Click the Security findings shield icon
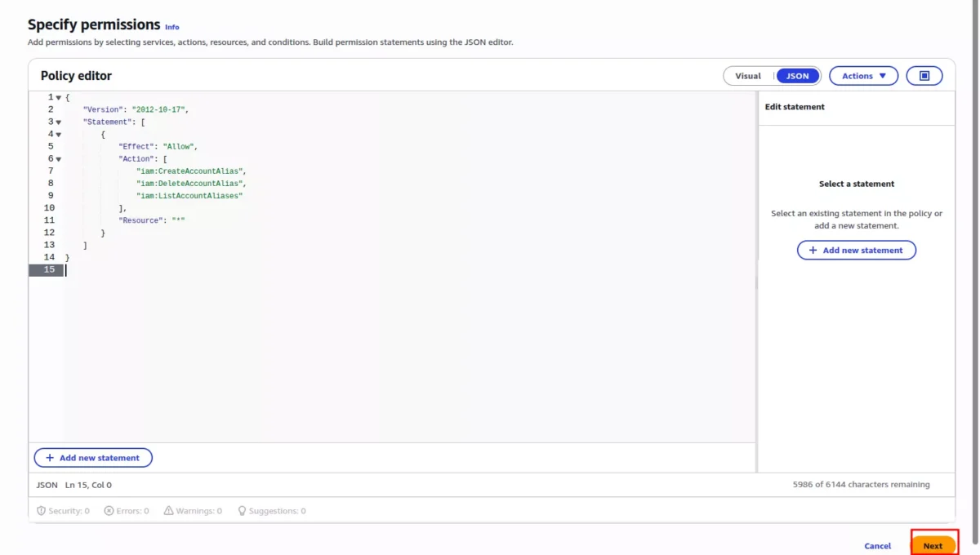Screen dimensions: 980x555 pyautogui.click(x=42, y=511)
